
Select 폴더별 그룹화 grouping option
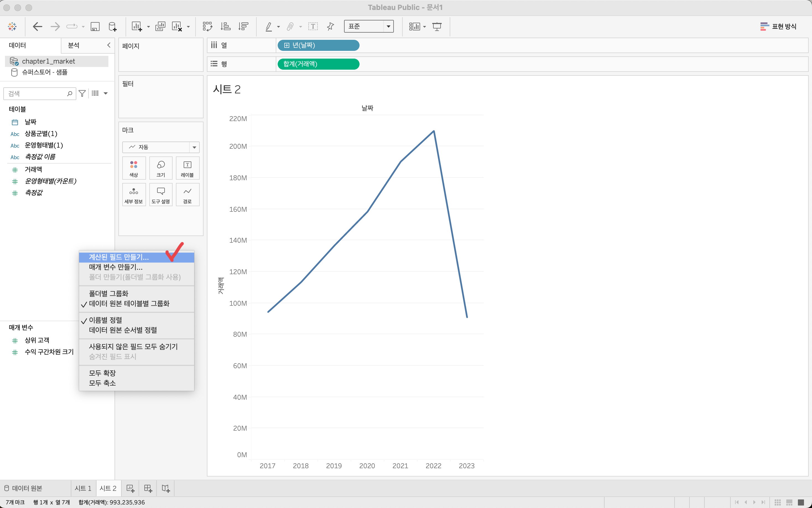(108, 293)
